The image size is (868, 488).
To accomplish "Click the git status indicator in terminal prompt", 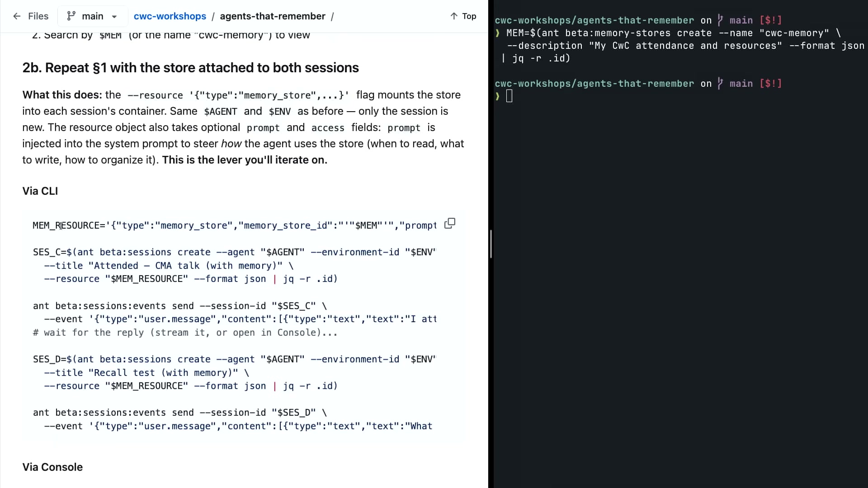I will click(x=771, y=84).
